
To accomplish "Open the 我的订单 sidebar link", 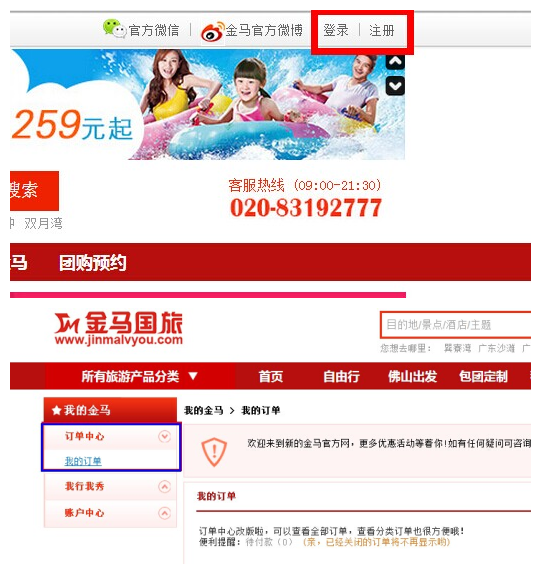I will 83,461.
